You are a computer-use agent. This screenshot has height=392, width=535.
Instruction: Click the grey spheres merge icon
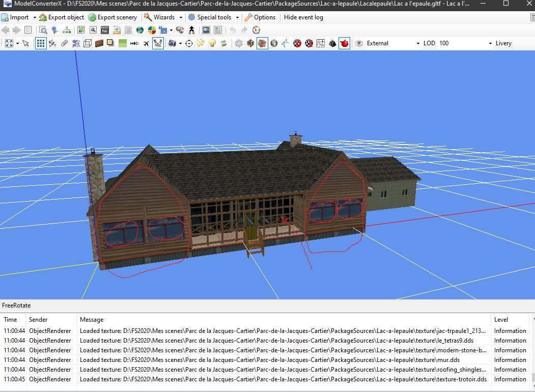tap(180, 30)
